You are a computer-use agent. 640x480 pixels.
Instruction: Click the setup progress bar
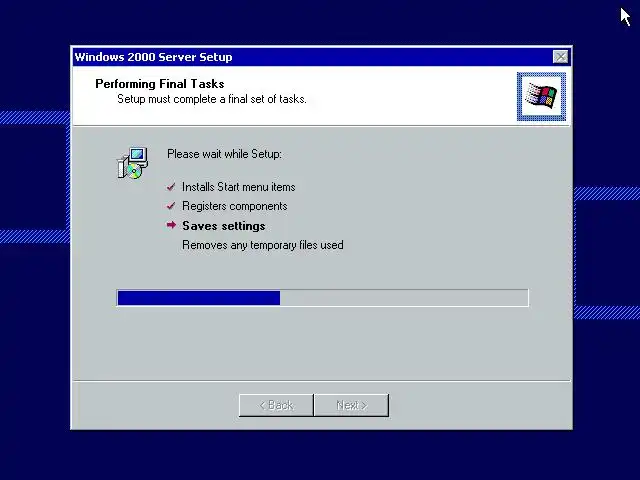click(x=322, y=298)
